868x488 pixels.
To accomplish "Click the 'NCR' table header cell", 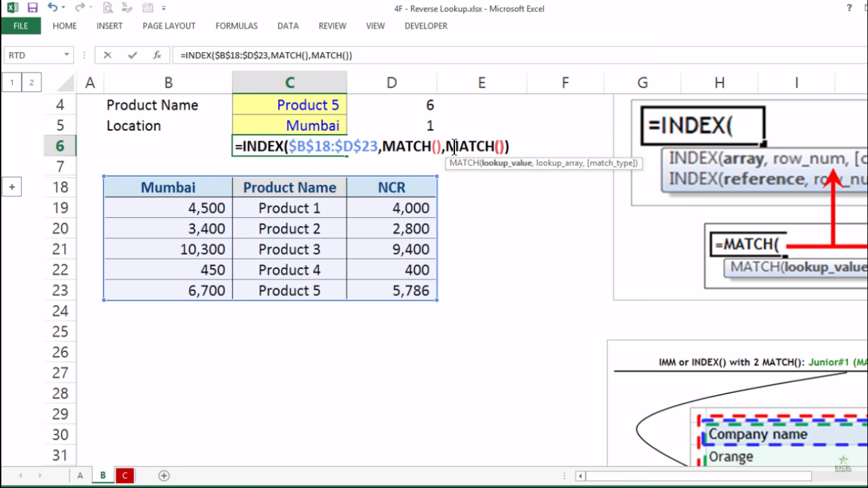I will pos(392,187).
